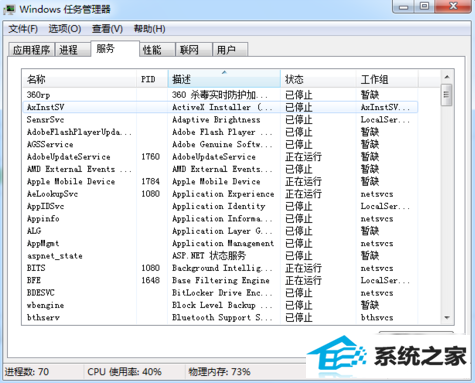475x383 pixels.
Task: Open the 选项(O) menu
Action: coord(65,29)
